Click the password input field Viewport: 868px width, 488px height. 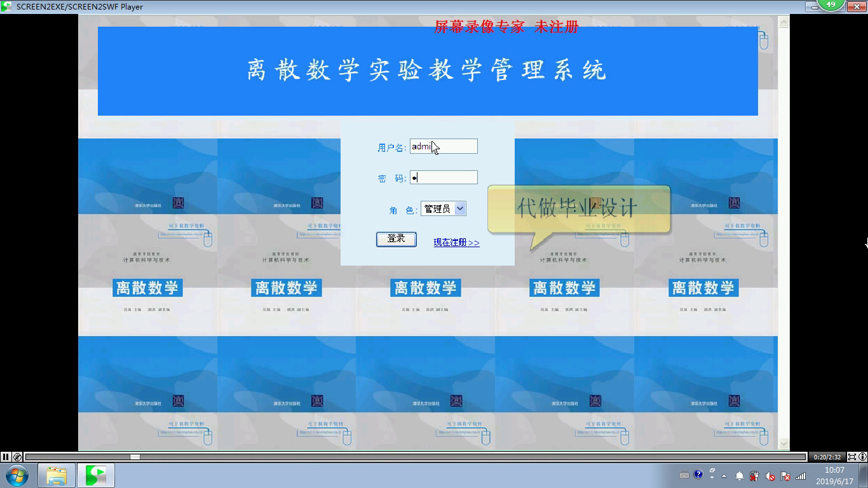(444, 177)
